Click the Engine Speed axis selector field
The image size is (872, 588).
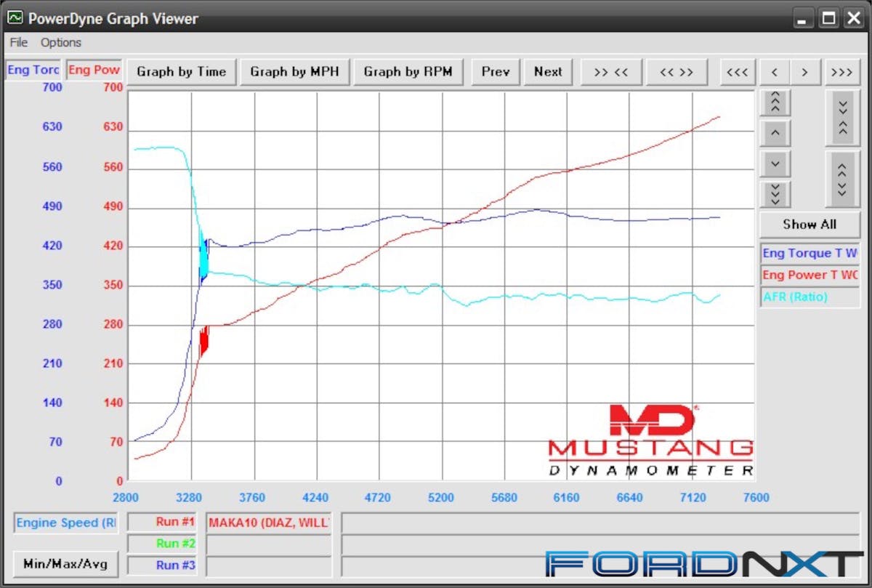[x=66, y=523]
